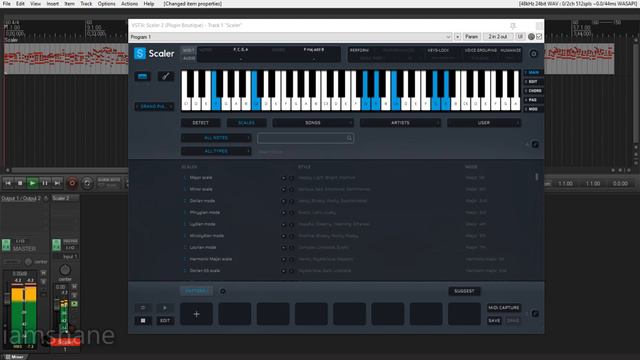Open the Options menu

(106, 4)
